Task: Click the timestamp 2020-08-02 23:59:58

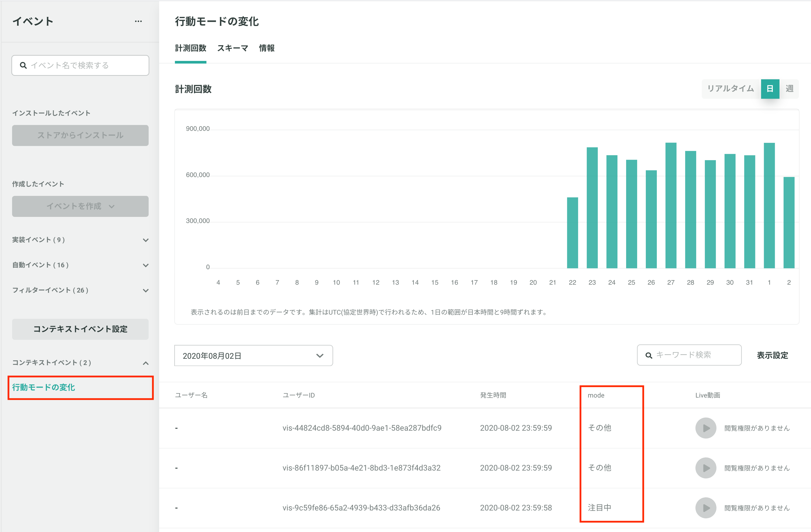Action: pos(516,508)
